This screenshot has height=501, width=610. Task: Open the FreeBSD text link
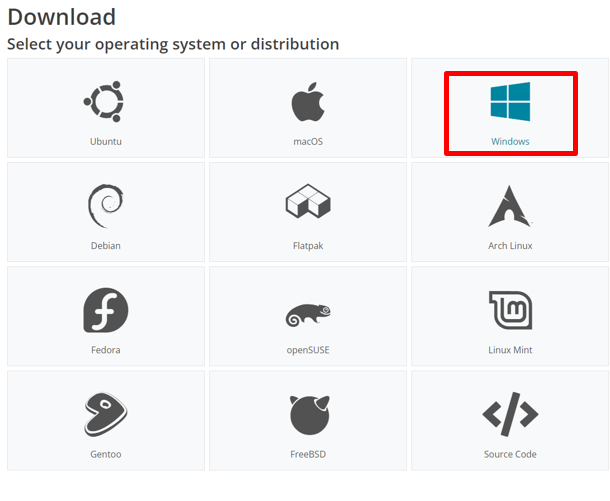(x=308, y=454)
